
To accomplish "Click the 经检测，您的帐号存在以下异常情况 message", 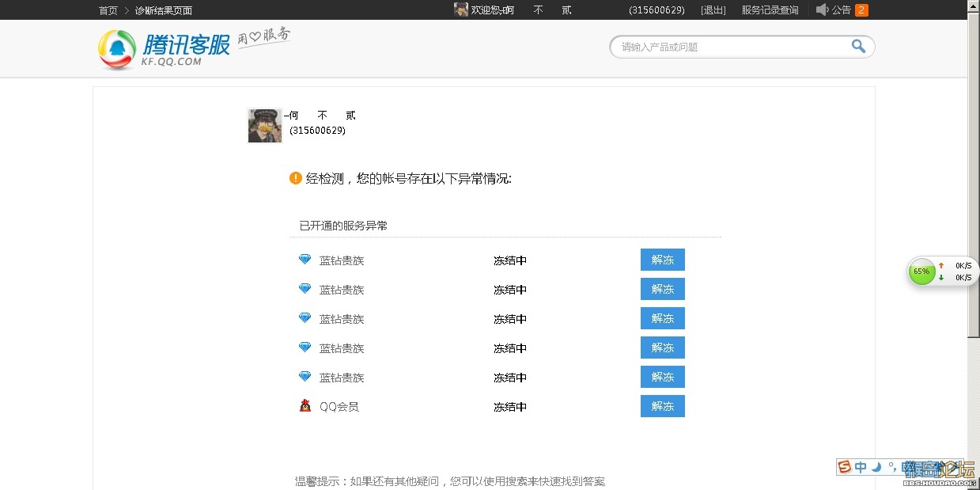I will tap(409, 179).
